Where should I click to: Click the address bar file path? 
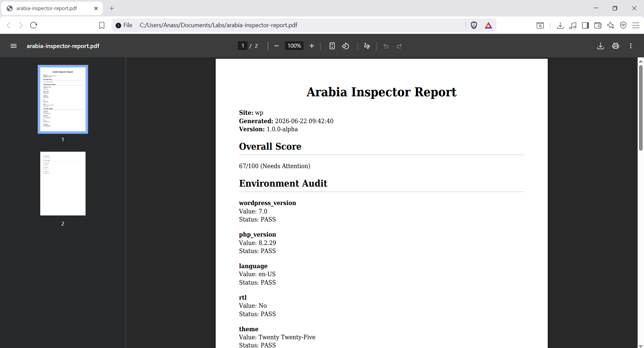point(218,25)
